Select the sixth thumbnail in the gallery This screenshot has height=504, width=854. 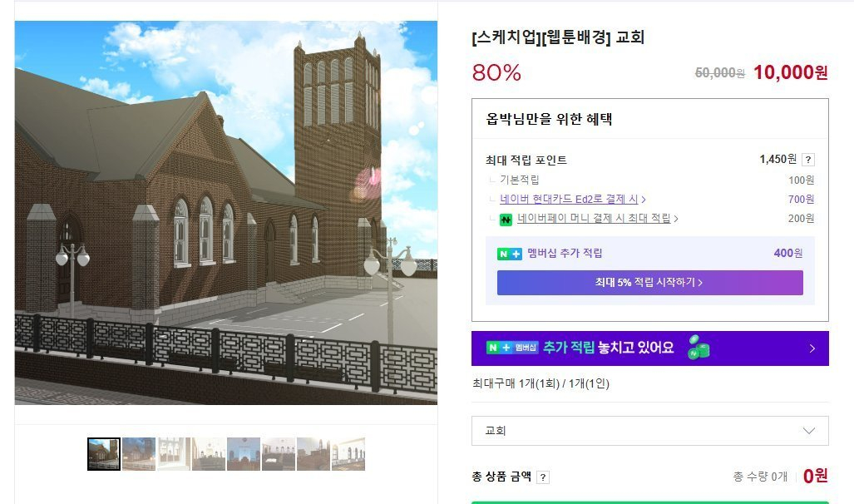tap(279, 454)
